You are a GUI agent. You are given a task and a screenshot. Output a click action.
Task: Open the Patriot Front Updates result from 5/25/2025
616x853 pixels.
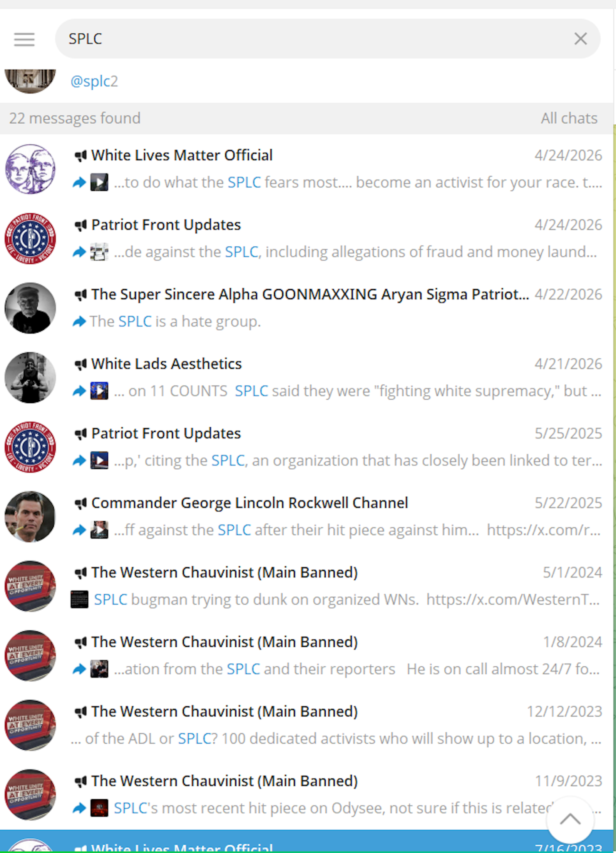pyautogui.click(x=306, y=447)
